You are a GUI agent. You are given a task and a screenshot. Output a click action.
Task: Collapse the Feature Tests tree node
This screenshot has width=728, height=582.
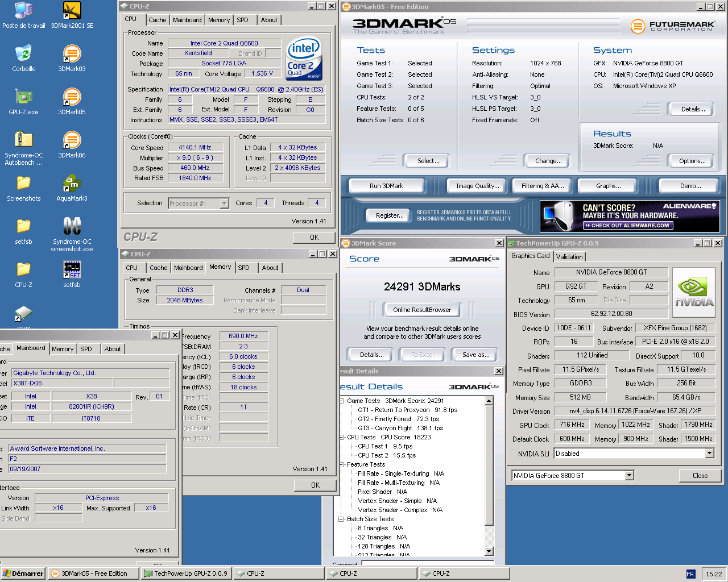(341, 464)
